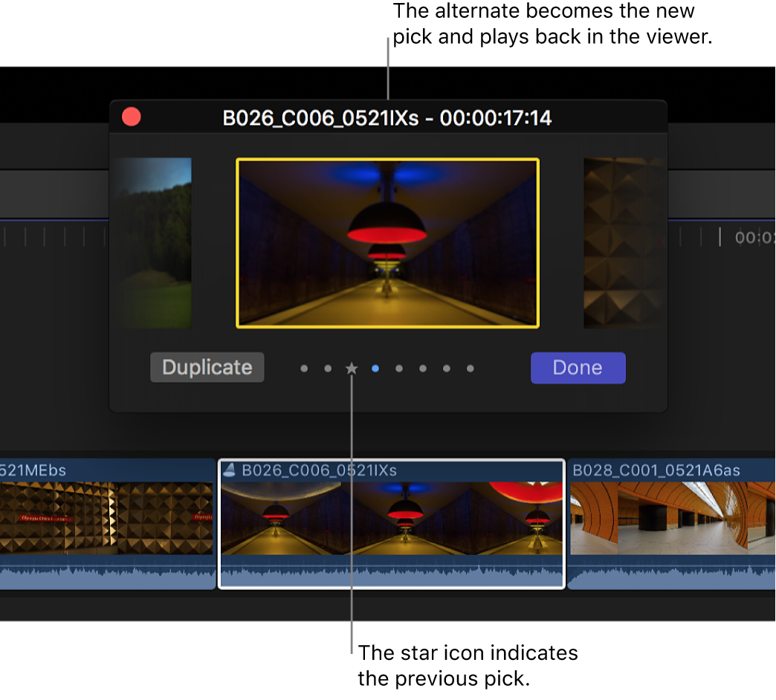The width and height of the screenshot is (776, 700).
Task: Click the blue dot showing the current pick
Action: tap(375, 367)
